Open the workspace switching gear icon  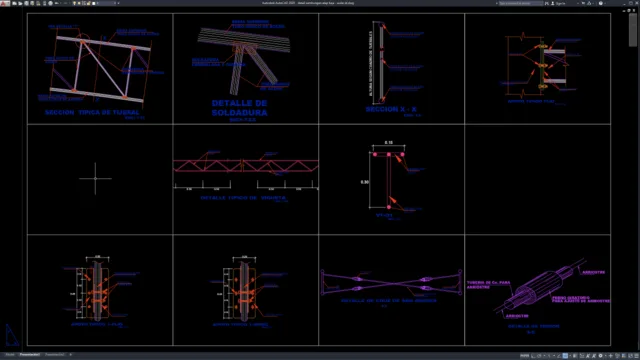[x=600, y=356]
